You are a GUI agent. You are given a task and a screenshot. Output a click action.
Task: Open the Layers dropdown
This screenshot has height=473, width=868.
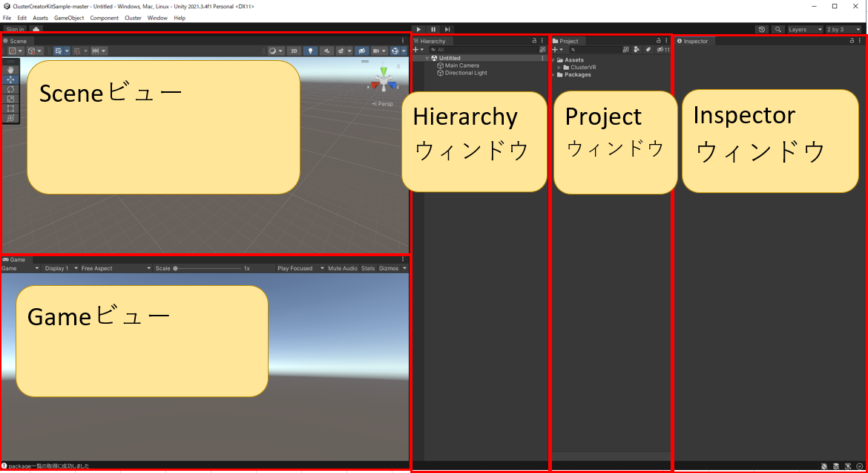[x=805, y=30]
